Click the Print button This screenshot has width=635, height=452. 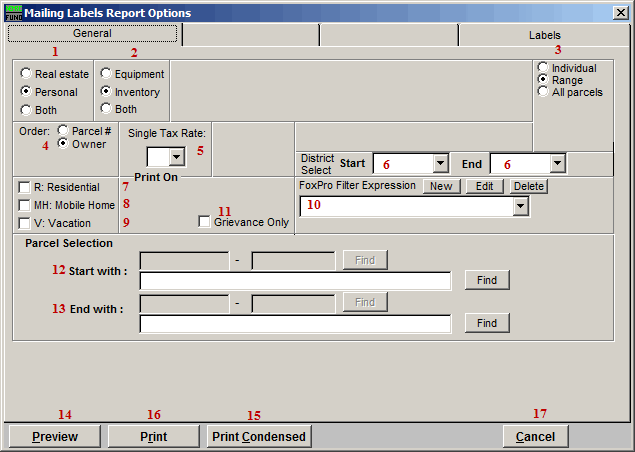point(153,437)
